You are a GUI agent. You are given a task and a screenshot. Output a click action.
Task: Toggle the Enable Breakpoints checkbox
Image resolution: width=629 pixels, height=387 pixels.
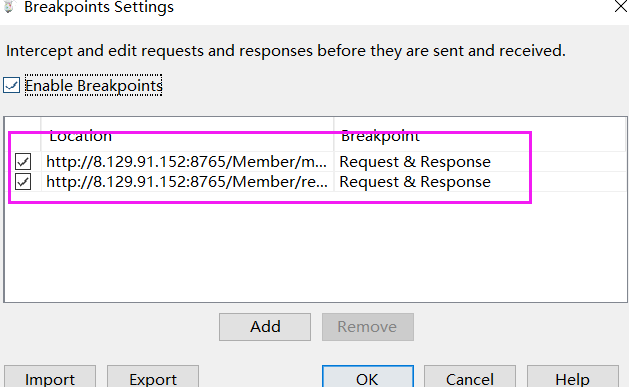coord(11,85)
